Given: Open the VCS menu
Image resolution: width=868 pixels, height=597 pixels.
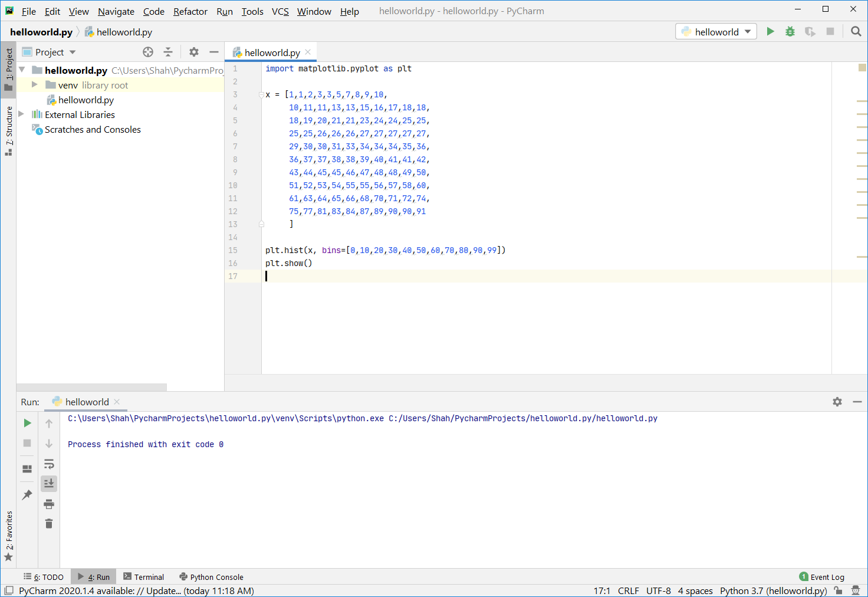Looking at the screenshot, I should [x=280, y=11].
